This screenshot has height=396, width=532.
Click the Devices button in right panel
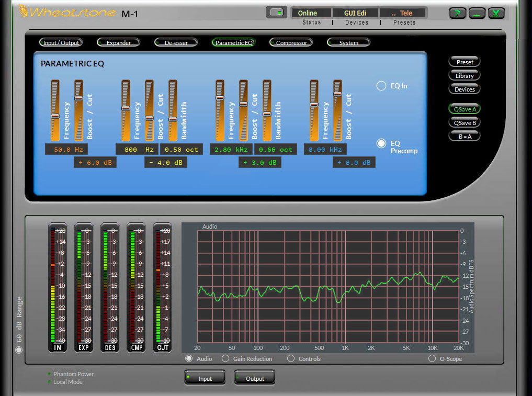[465, 89]
